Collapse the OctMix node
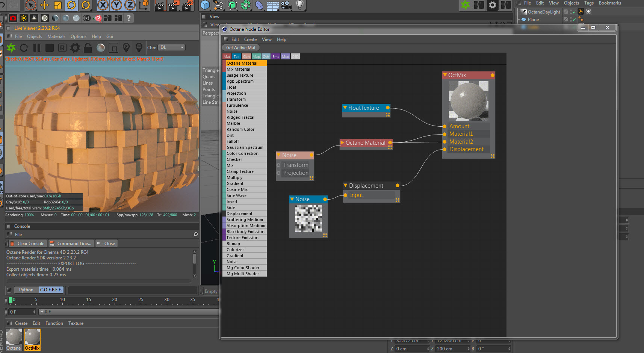 [445, 75]
